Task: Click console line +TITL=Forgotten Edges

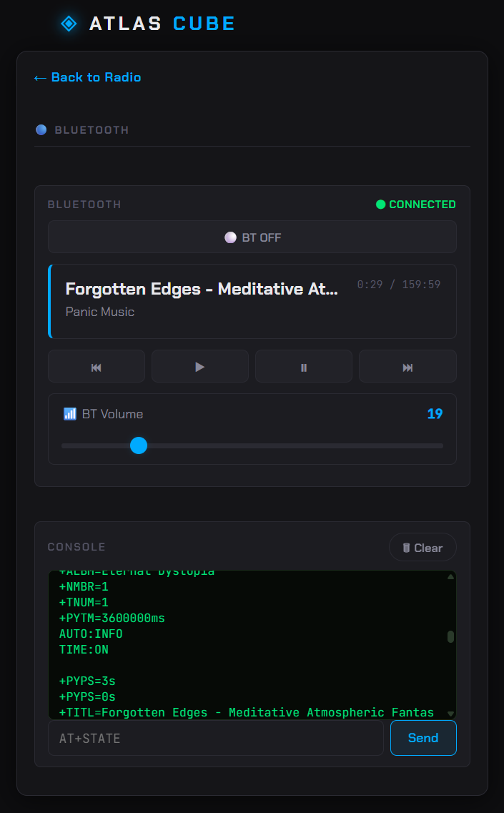Action: click(247, 712)
